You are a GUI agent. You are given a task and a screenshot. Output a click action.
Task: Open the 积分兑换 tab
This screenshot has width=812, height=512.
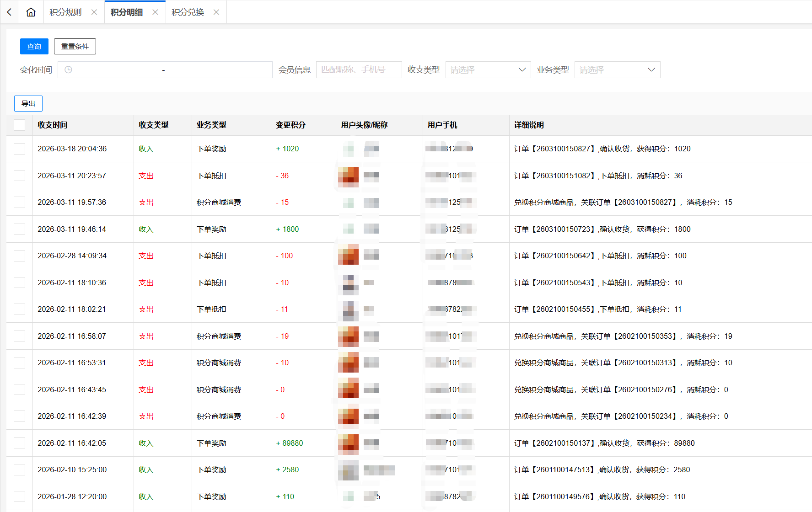tap(188, 12)
